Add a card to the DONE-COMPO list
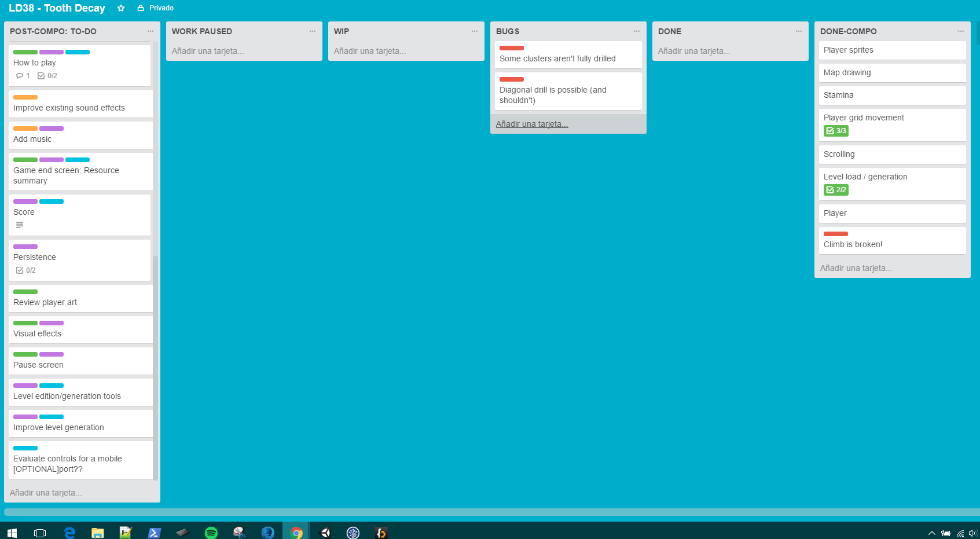Viewport: 980px width, 539px height. 893,268
